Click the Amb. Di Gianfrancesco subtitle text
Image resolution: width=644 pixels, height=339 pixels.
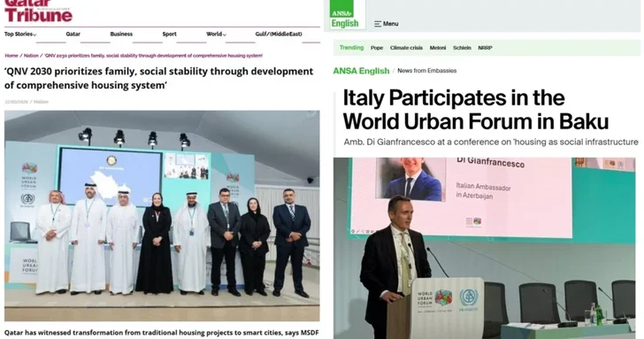tap(491, 142)
